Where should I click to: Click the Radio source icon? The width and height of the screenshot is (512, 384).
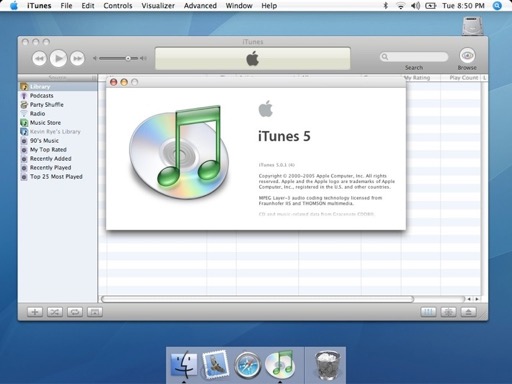point(24,114)
